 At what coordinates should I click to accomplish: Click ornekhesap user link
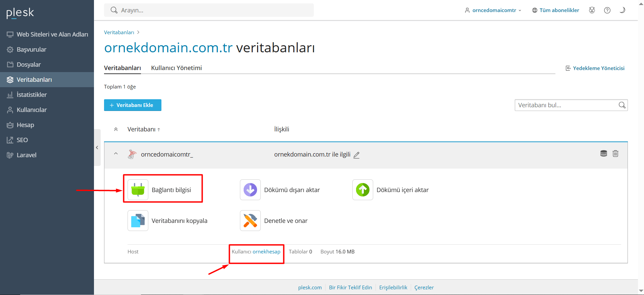click(266, 252)
